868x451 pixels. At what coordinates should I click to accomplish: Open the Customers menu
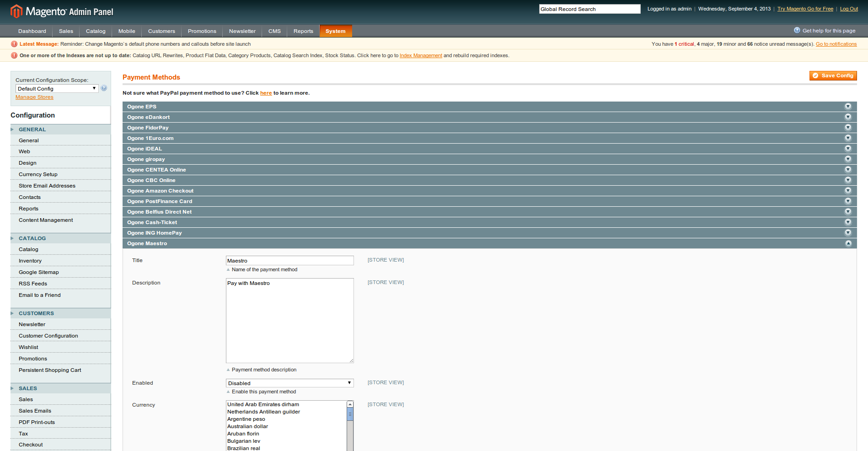[161, 31]
